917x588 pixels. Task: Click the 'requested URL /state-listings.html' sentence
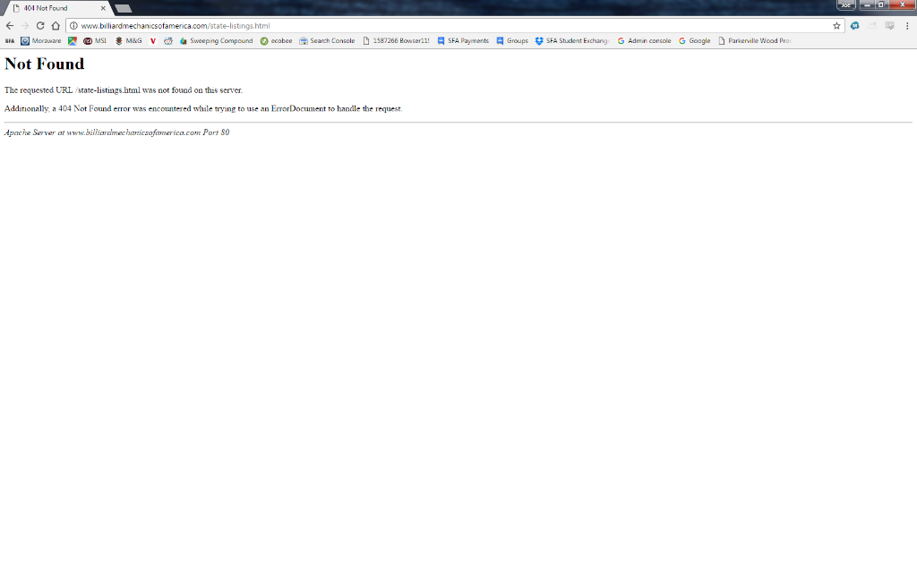pos(124,90)
